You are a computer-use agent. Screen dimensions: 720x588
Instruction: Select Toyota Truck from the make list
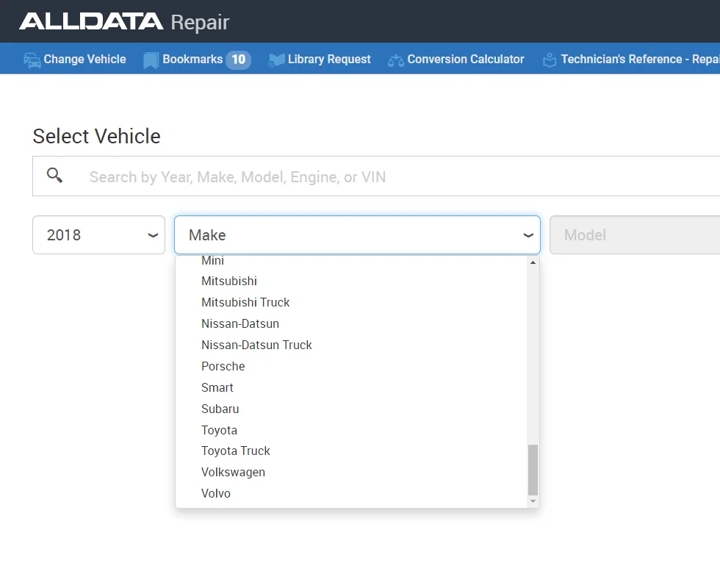click(236, 451)
